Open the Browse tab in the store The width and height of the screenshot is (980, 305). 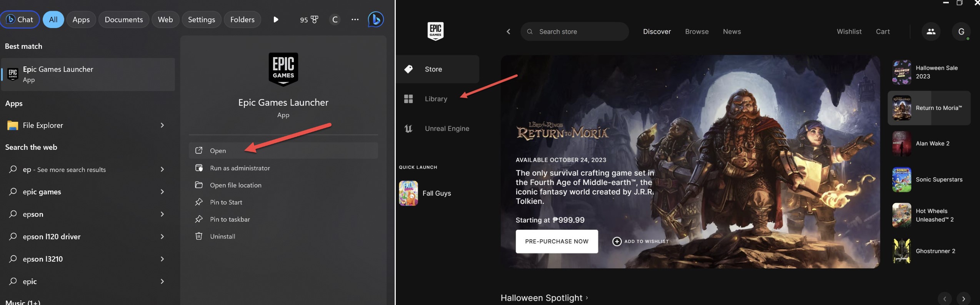pos(697,31)
